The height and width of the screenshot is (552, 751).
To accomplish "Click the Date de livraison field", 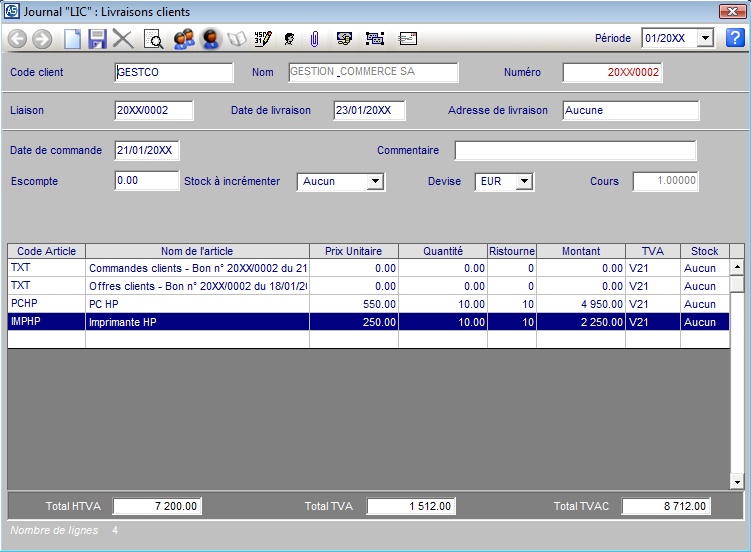I will click(x=369, y=111).
